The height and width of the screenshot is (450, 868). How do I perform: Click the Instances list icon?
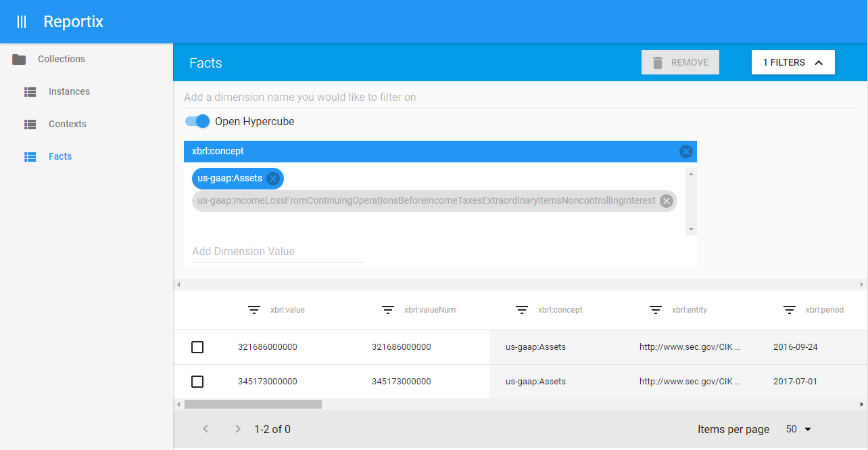[x=30, y=91]
